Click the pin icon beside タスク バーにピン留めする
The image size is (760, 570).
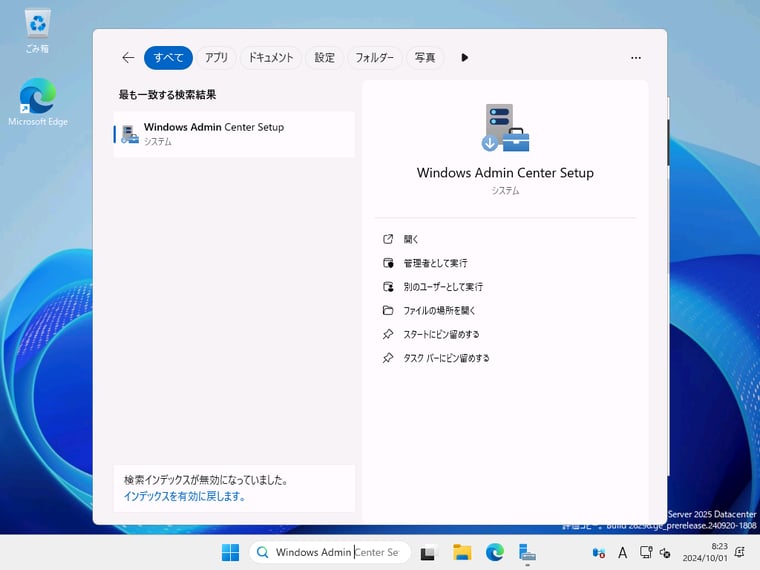(388, 358)
